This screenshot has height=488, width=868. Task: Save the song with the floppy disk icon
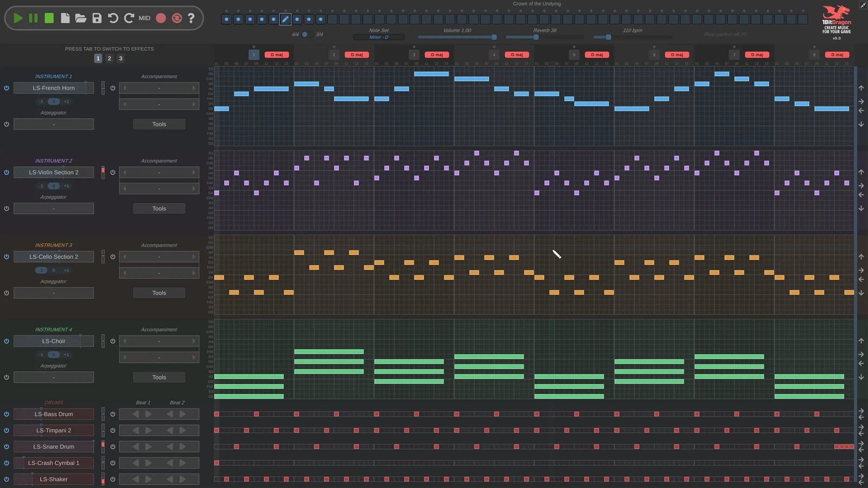point(97,18)
